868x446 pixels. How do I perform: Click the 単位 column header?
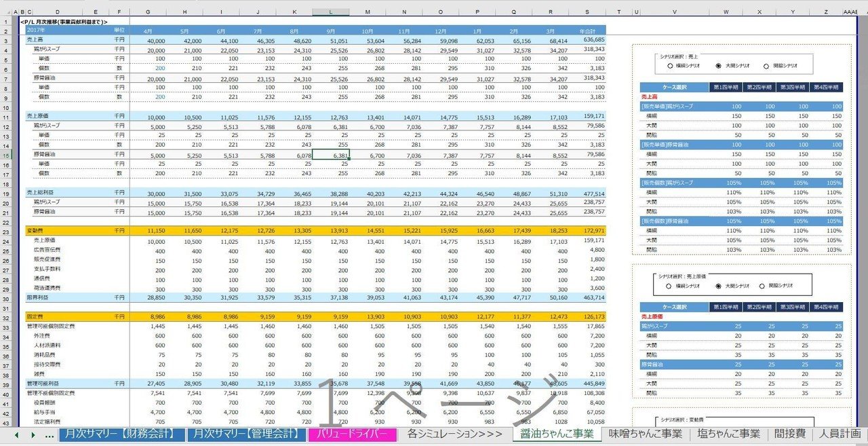point(119,31)
